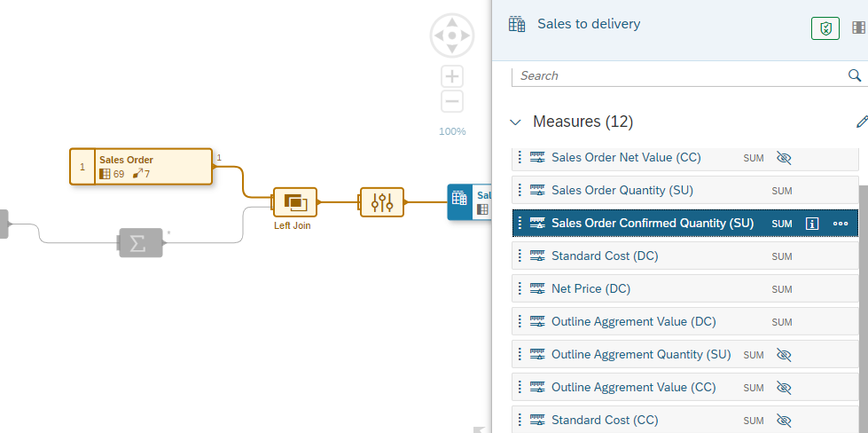Click the calculated columns filter node
868x433 pixels.
point(381,202)
